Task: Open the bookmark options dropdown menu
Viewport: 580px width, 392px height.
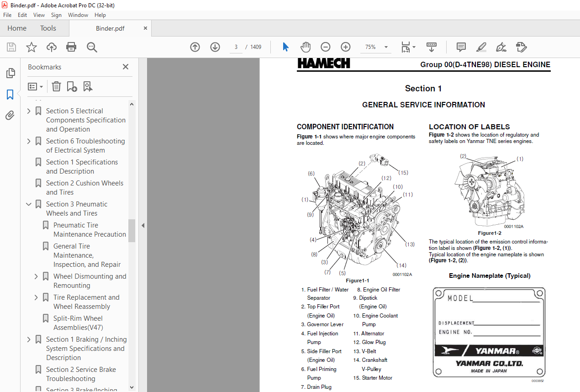Action: (x=35, y=86)
